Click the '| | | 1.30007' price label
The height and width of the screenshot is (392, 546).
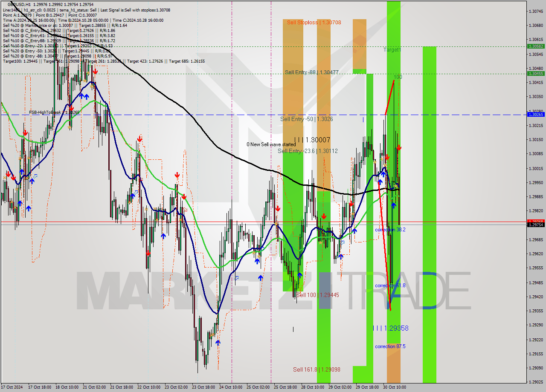coord(312,140)
